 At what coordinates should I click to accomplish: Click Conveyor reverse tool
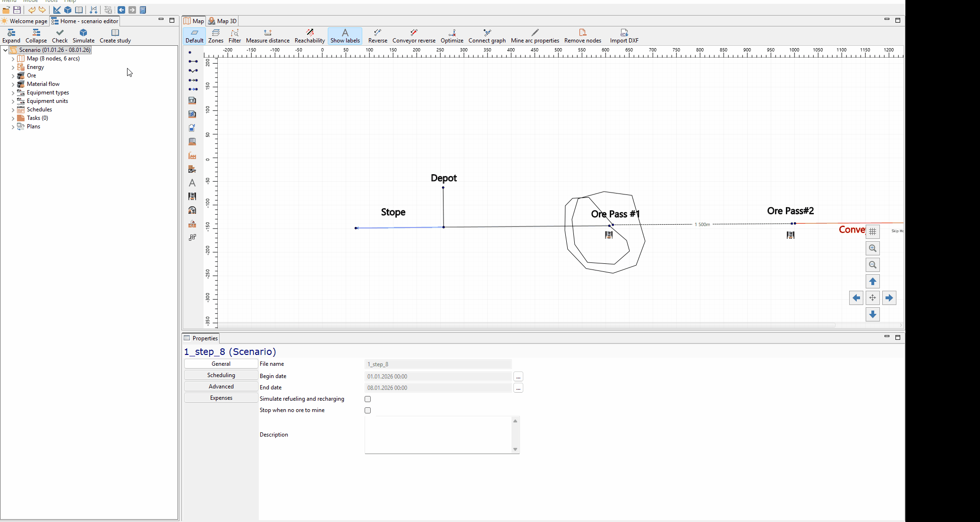coord(414,36)
